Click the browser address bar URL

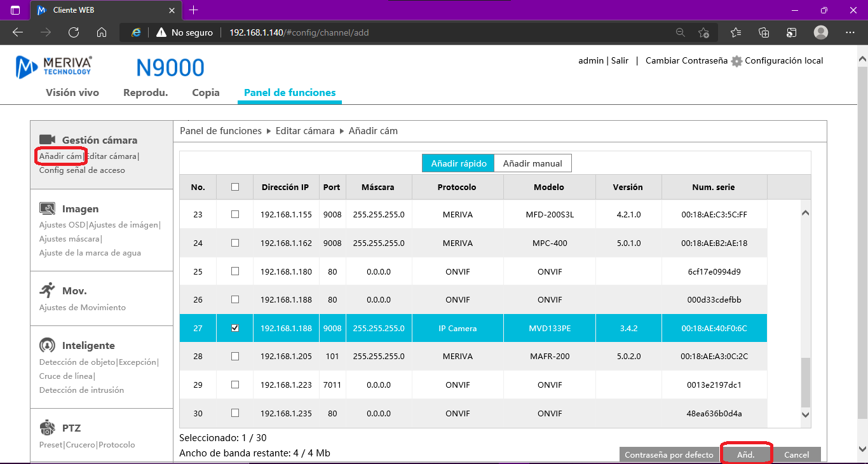click(299, 32)
